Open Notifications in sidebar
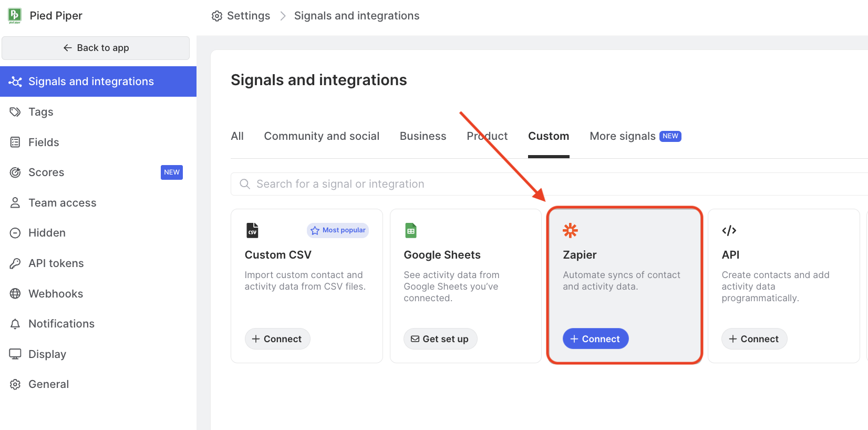This screenshot has width=868, height=430. 98,324
